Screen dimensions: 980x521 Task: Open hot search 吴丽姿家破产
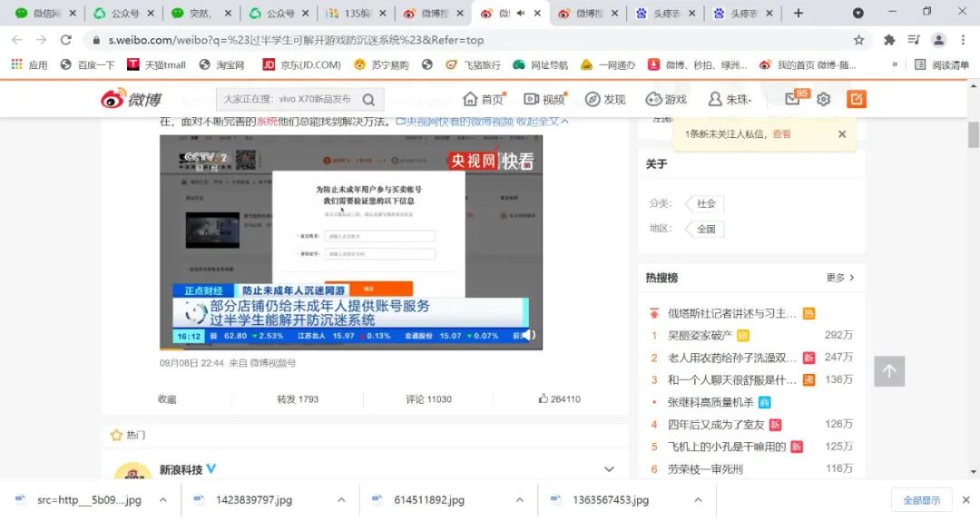[700, 335]
